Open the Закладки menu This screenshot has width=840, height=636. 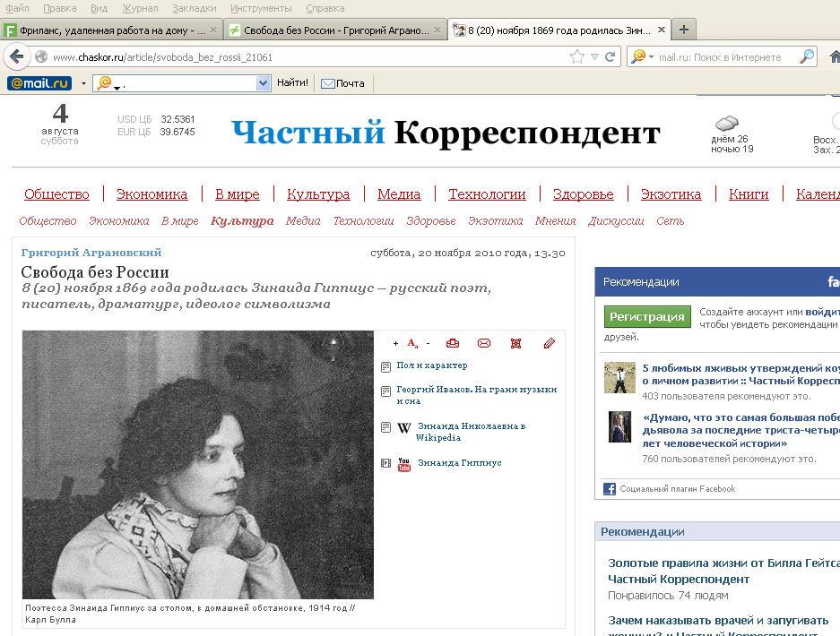[x=195, y=9]
